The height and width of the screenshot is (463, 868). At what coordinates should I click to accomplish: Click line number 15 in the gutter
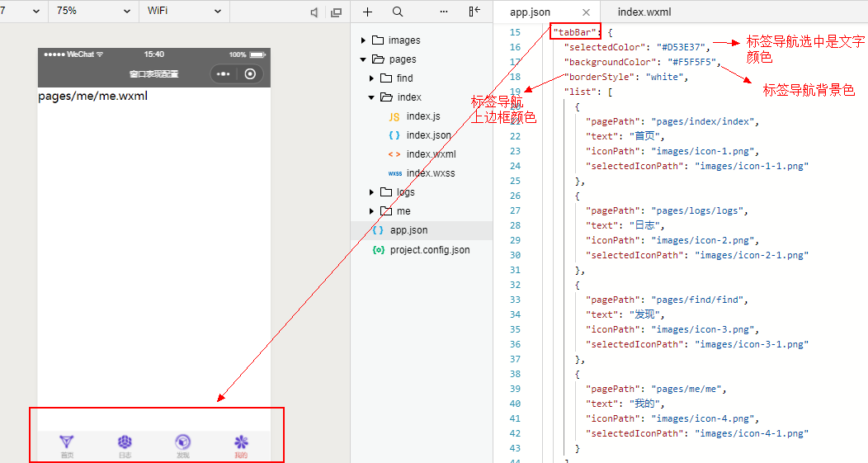tap(516, 32)
